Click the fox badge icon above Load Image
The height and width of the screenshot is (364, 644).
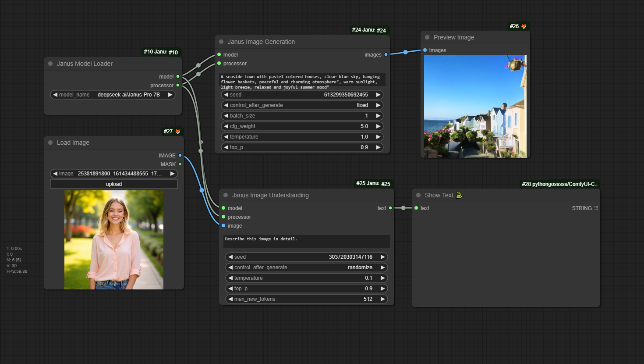tap(177, 132)
